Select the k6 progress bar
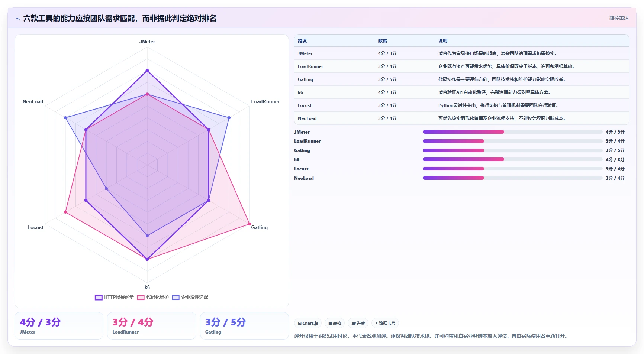This screenshot has width=644, height=354. [x=512, y=159]
